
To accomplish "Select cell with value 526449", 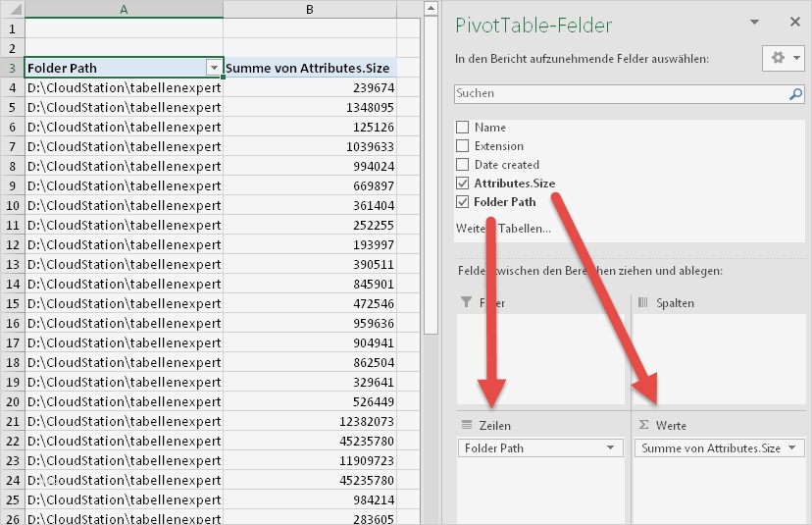I will [310, 401].
